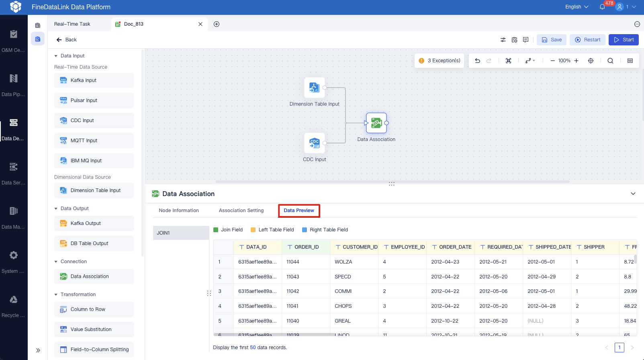Close the Doc_813 tab
This screenshot has height=360, width=644.
click(x=200, y=24)
